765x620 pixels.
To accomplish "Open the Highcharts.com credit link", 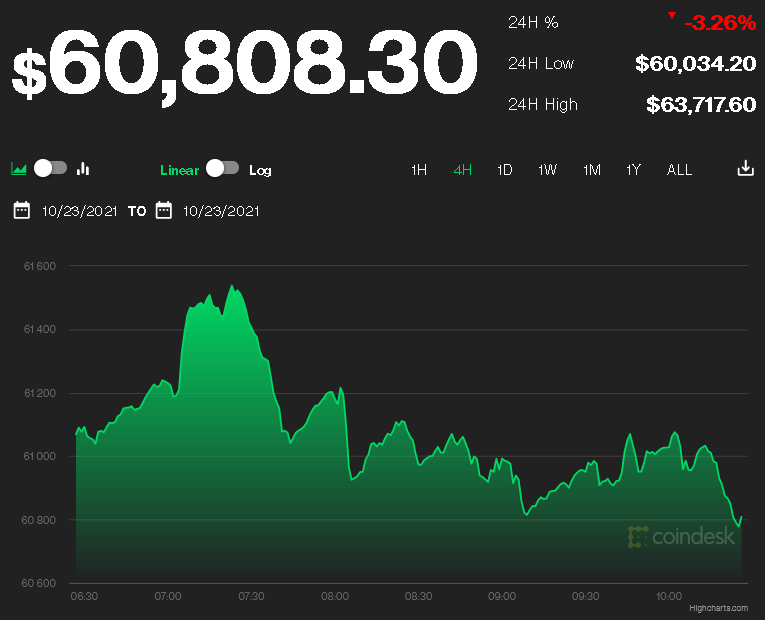I will point(718,608).
